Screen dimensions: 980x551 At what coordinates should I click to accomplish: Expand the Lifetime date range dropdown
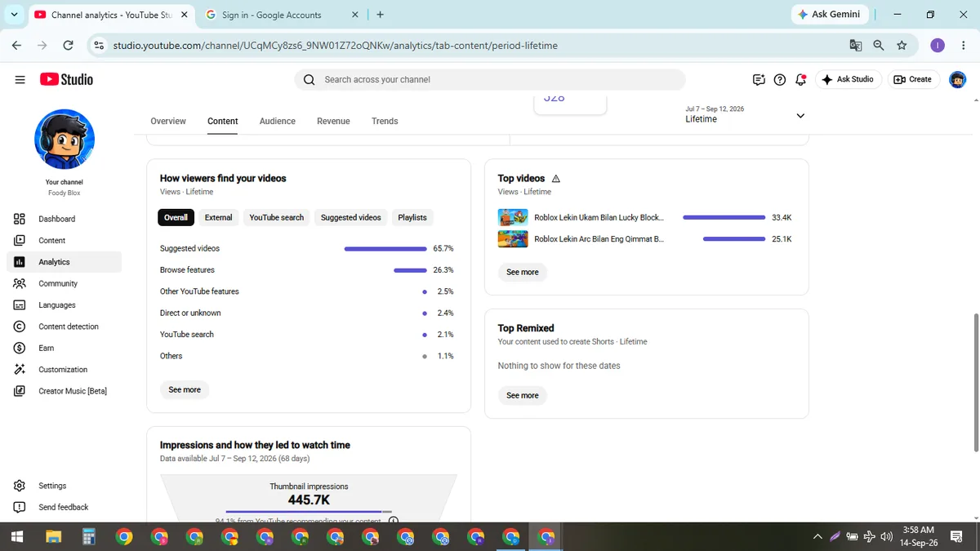click(x=800, y=116)
